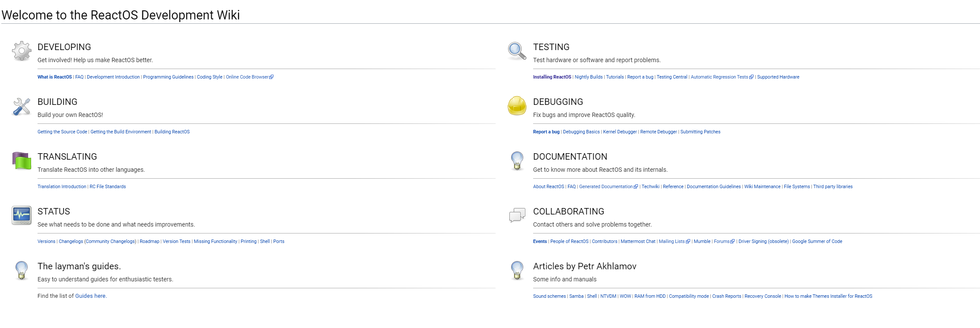
Task: Open About ReactOS link
Action: (x=549, y=186)
